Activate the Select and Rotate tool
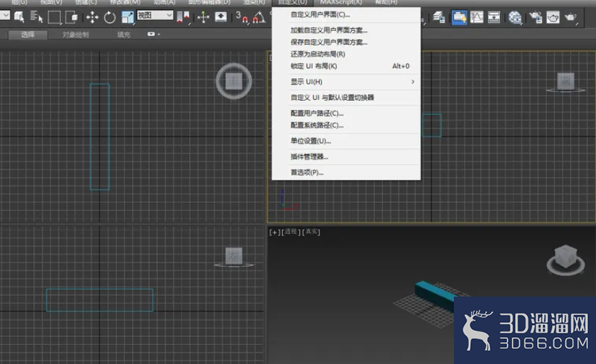Viewport: 596px width, 364px height. pos(110,17)
